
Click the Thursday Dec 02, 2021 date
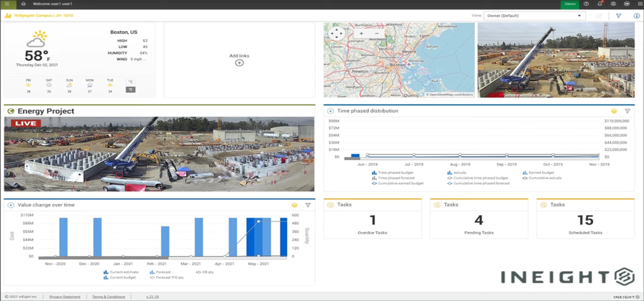pos(37,65)
